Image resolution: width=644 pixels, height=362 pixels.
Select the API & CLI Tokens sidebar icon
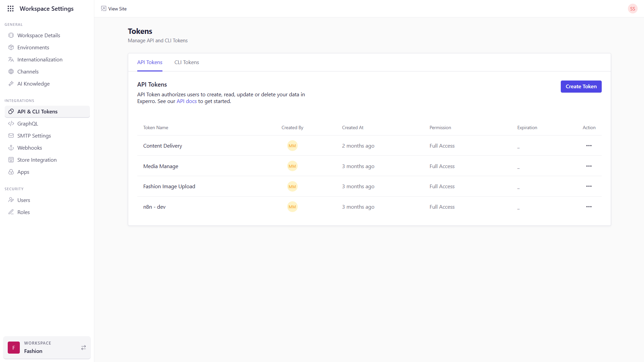click(x=11, y=111)
